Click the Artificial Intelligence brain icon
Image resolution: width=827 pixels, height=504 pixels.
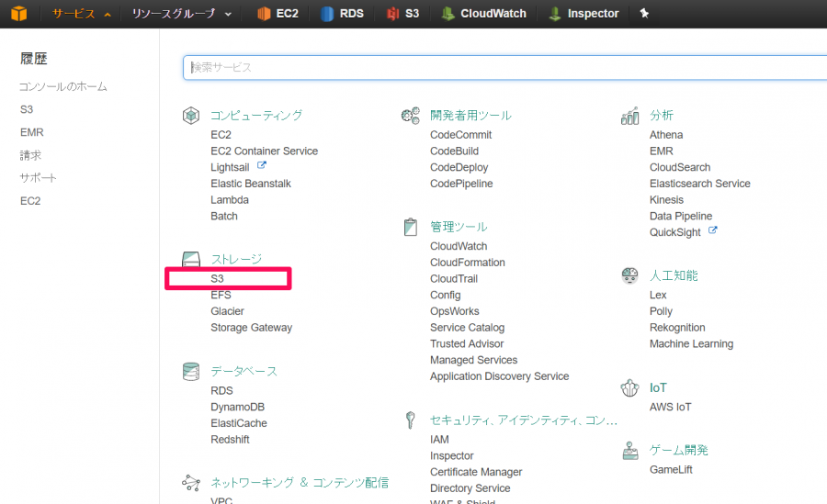629,275
